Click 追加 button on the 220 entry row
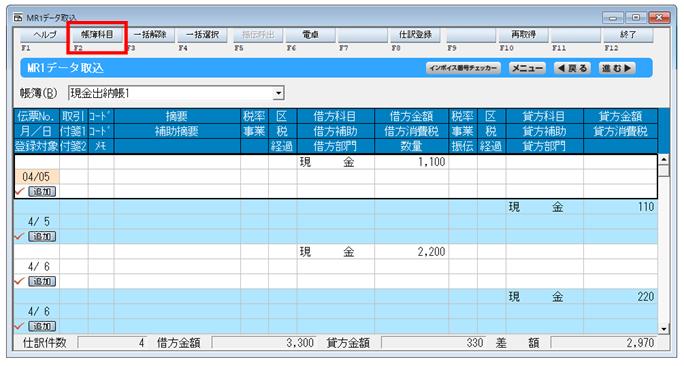 42,326
